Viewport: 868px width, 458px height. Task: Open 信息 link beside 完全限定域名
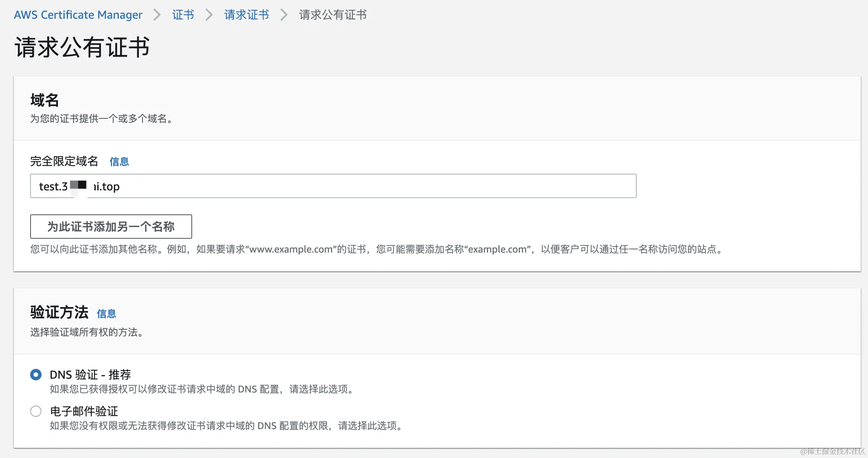tap(119, 162)
